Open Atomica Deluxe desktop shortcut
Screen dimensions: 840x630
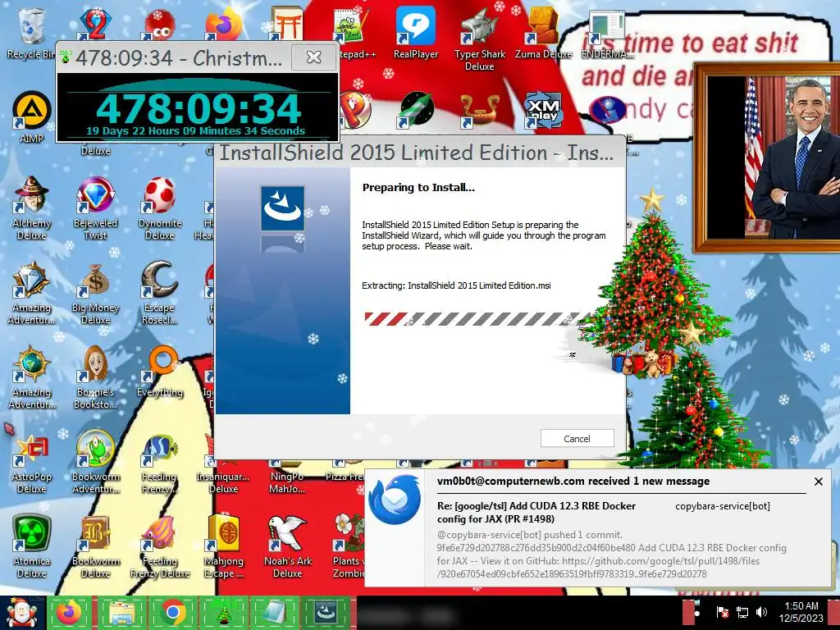[x=31, y=546]
